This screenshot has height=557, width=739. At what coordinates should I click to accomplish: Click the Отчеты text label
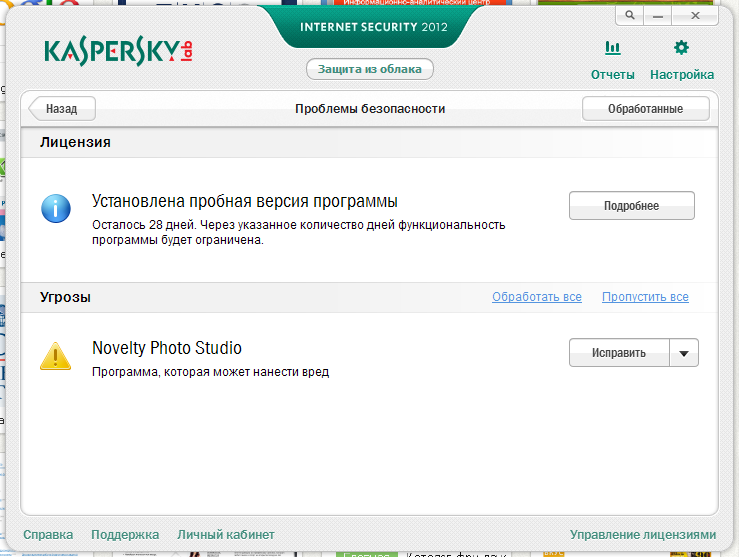click(x=613, y=75)
